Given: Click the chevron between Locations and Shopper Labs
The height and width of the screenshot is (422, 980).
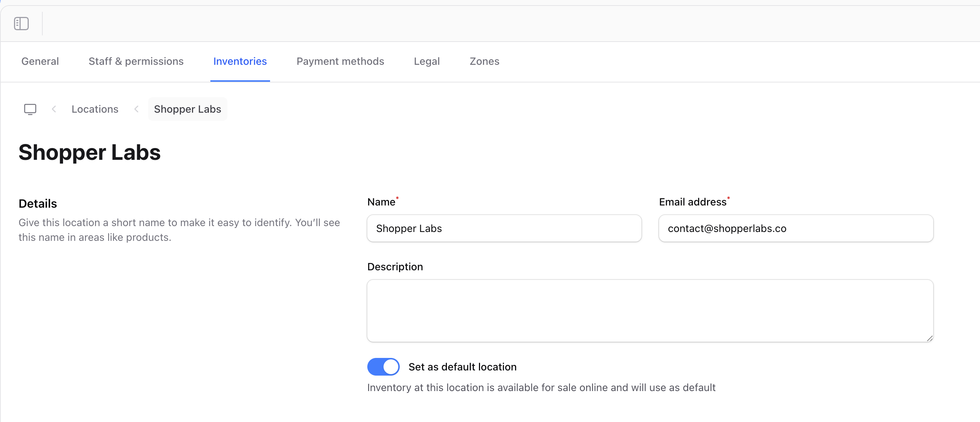Looking at the screenshot, I should 136,109.
